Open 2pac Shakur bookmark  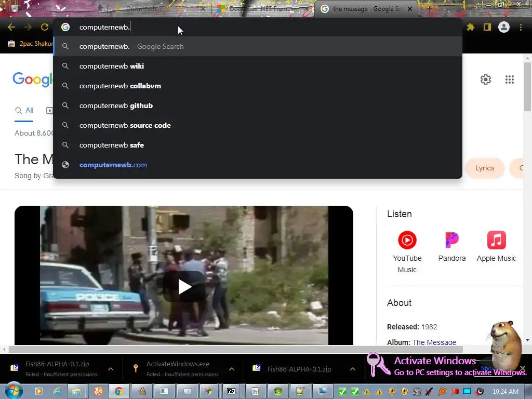tap(31, 44)
